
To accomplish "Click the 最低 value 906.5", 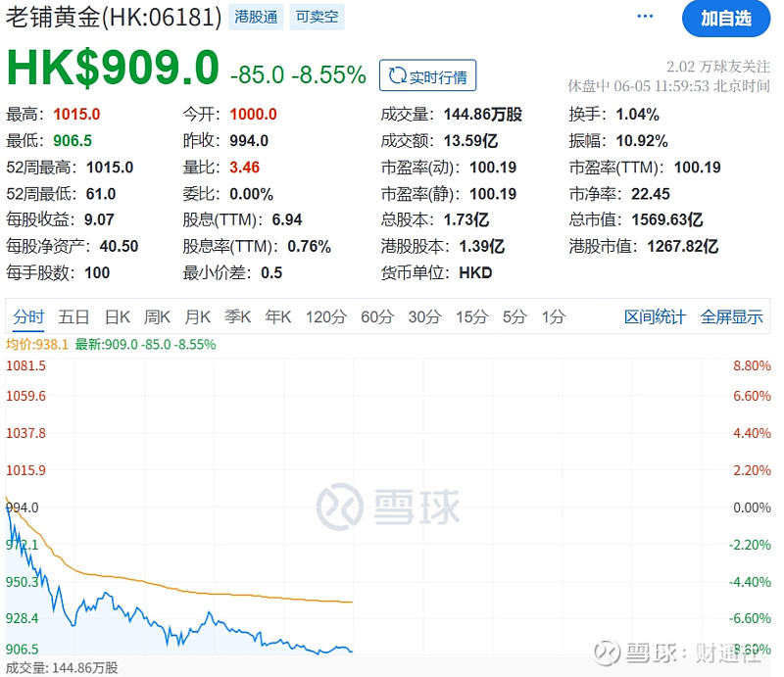I will pos(73,141).
